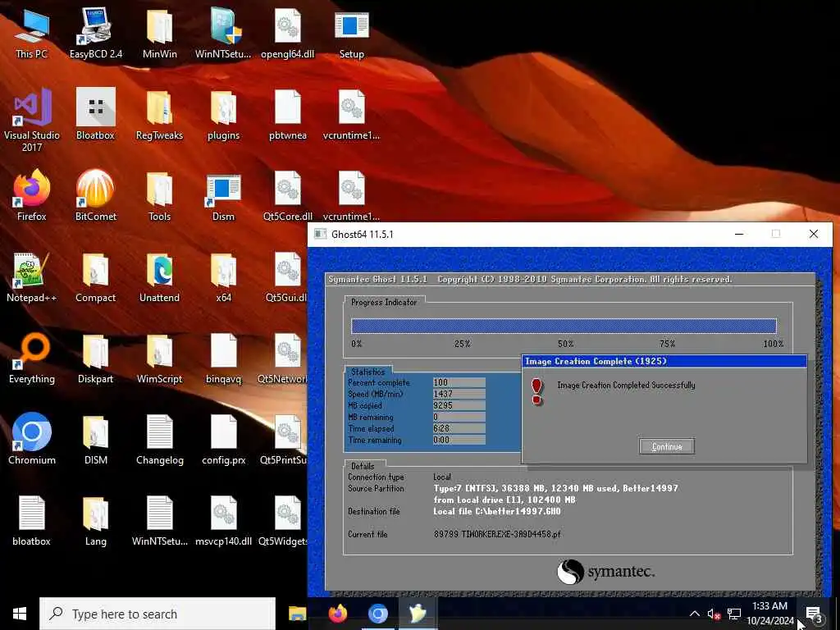This screenshot has width=840, height=630.
Task: Click the symantec logo in Ghost
Action: pyautogui.click(x=605, y=572)
